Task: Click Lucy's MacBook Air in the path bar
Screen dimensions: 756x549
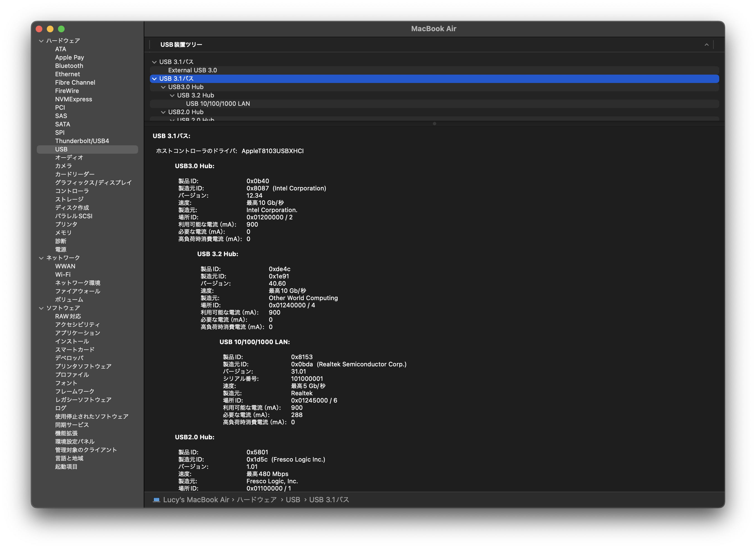Action: 196,500
